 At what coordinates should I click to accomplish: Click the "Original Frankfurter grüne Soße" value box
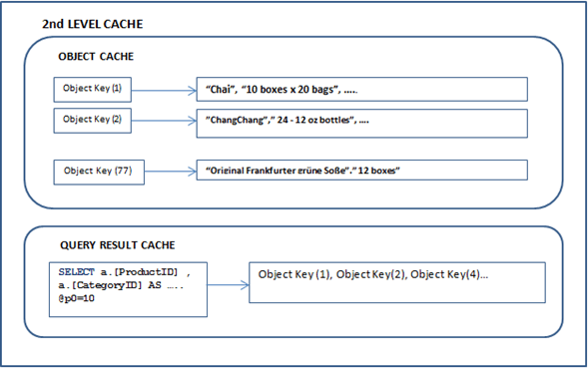point(361,171)
